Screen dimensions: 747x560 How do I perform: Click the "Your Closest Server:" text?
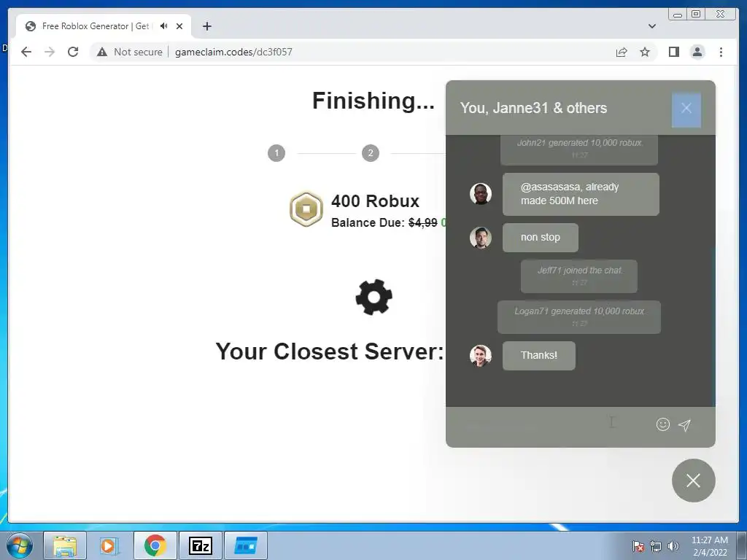coord(330,351)
